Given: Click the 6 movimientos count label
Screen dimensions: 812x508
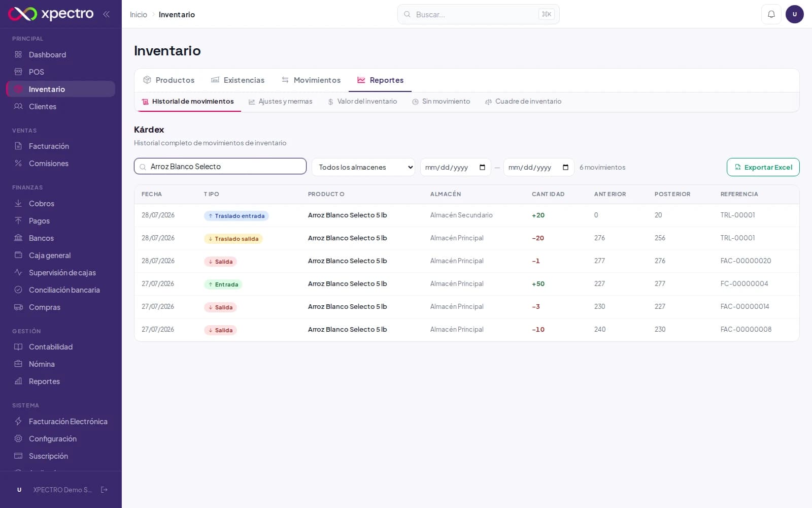Looking at the screenshot, I should point(602,167).
